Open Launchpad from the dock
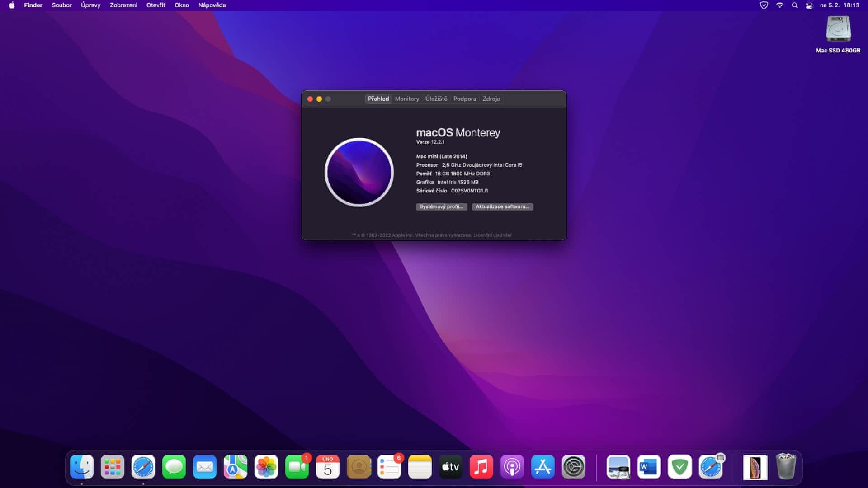Image resolution: width=868 pixels, height=488 pixels. coord(112,467)
